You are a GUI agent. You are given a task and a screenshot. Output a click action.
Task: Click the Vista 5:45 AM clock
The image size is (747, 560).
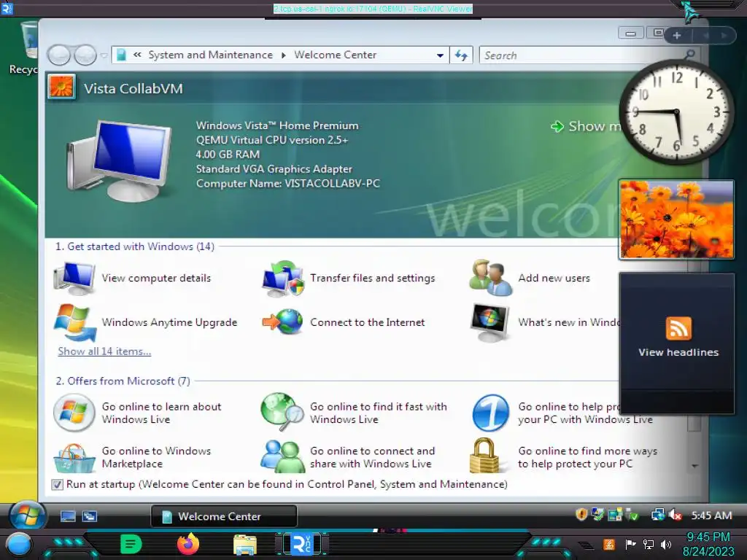[x=712, y=516]
